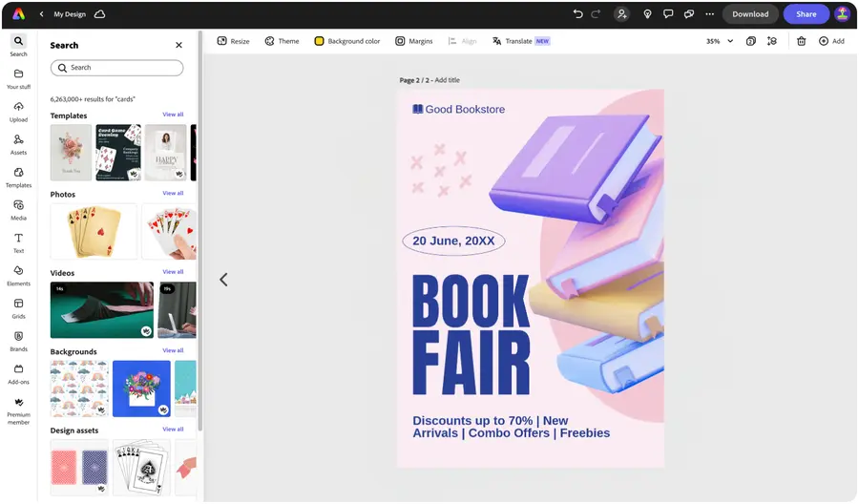Select the rainbow clouds pattern background
Viewport: 859px width, 504px height.
79,388
